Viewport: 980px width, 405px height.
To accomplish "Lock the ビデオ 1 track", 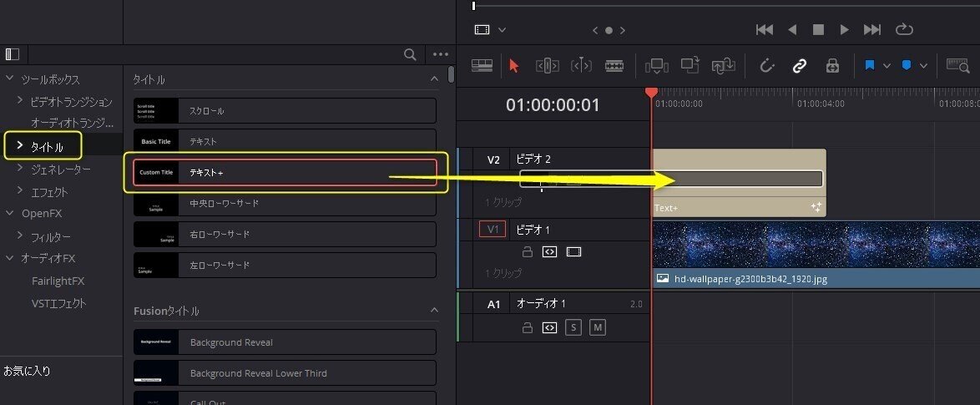I will pos(528,252).
